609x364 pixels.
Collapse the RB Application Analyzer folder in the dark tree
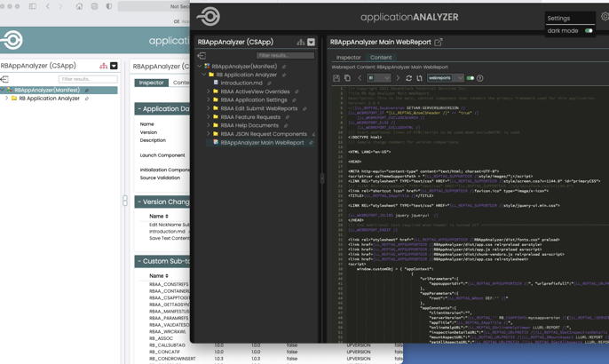(204, 75)
